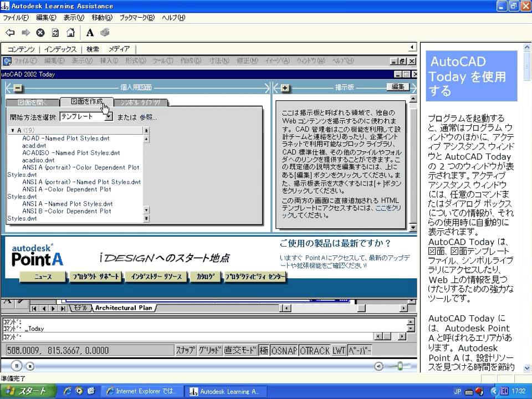Select ACAD -Named Plot Styles.dwt template
This screenshot has width=532, height=399.
[66, 139]
